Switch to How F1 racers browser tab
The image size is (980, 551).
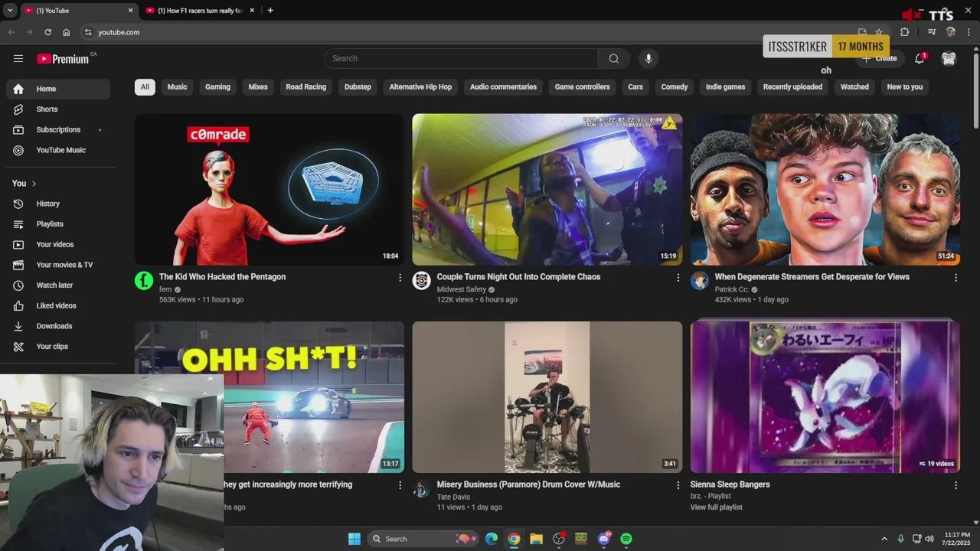201,11
